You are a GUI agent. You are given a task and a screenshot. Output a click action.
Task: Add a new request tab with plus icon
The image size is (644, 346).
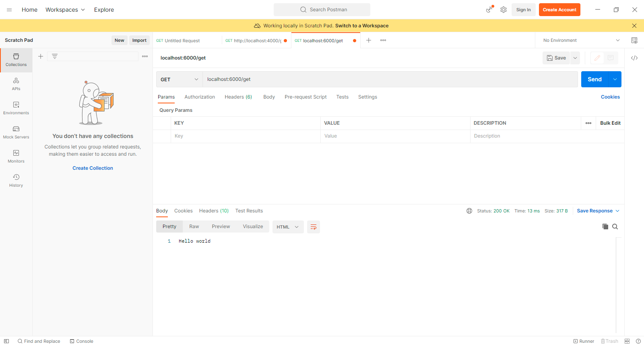[x=369, y=40]
